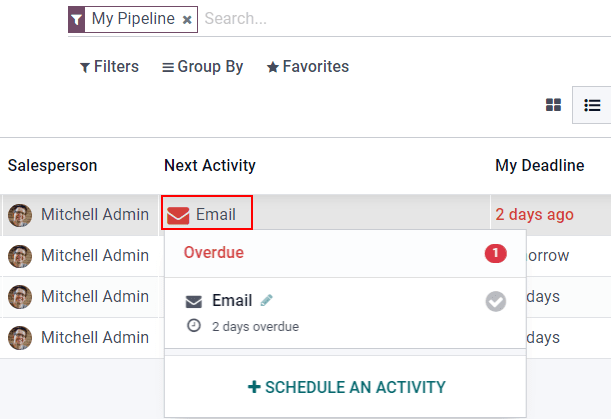Image resolution: width=611 pixels, height=419 pixels.
Task: Open the 2 days ago deadline row
Action: click(x=534, y=214)
